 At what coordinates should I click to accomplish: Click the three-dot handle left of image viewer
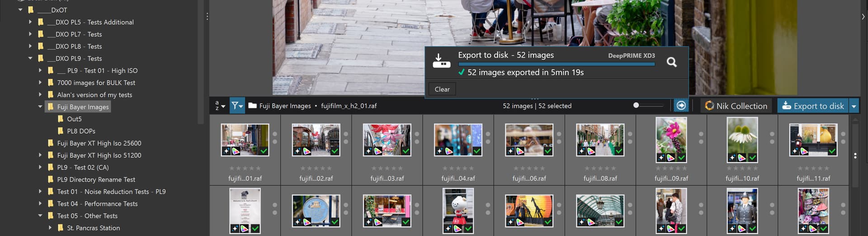pyautogui.click(x=207, y=17)
